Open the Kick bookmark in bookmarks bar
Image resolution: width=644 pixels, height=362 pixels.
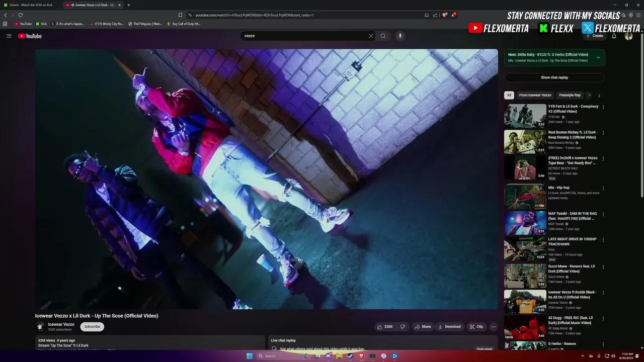click(41, 24)
